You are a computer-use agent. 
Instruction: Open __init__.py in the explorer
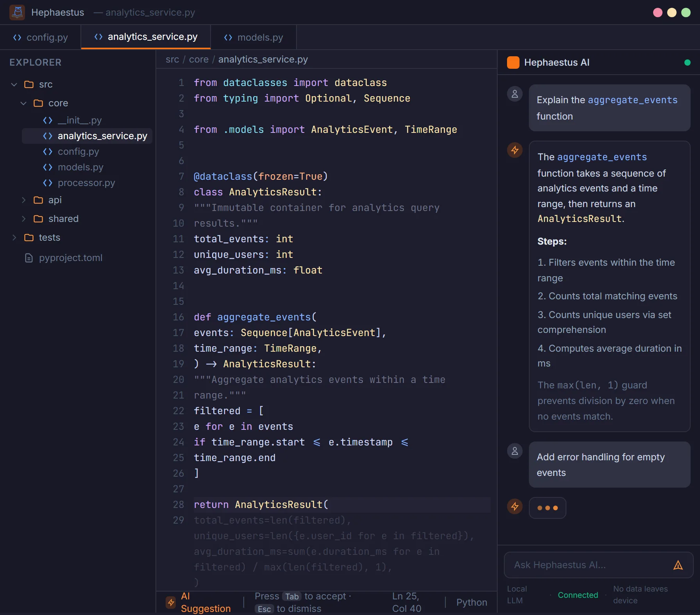click(87, 120)
